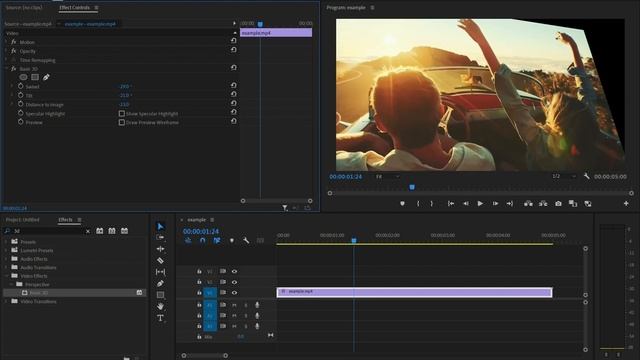Reset the Basic 3D effect
The height and width of the screenshot is (360, 640).
click(233, 68)
